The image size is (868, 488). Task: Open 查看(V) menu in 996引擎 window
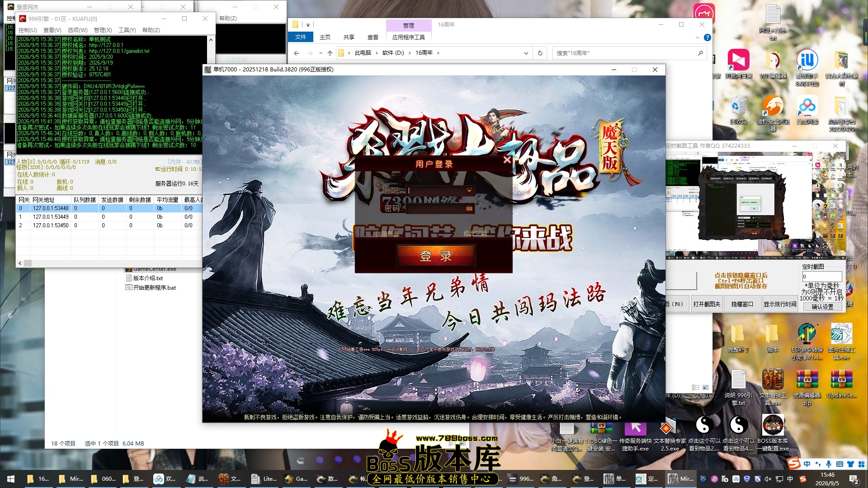(x=52, y=30)
